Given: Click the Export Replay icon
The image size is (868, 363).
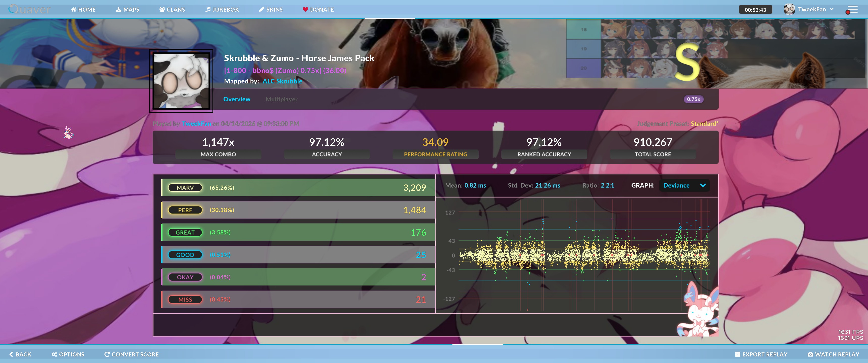Looking at the screenshot, I should [x=738, y=354].
